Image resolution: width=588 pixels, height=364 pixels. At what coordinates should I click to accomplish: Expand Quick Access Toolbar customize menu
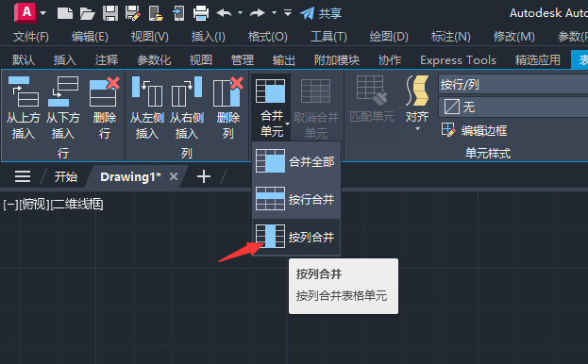tap(288, 13)
